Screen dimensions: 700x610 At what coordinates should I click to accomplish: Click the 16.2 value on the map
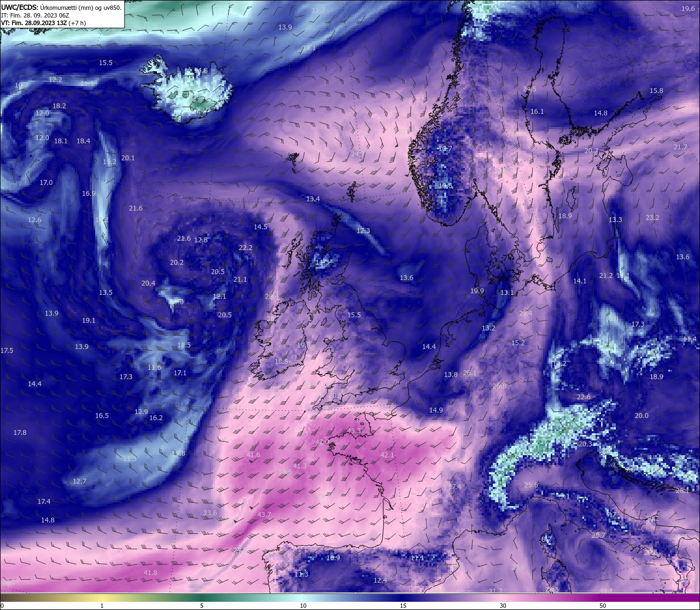pyautogui.click(x=156, y=418)
